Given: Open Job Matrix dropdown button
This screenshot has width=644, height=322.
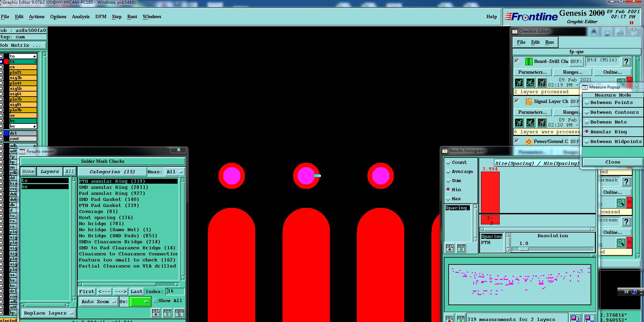Looking at the screenshot, I should (23, 45).
